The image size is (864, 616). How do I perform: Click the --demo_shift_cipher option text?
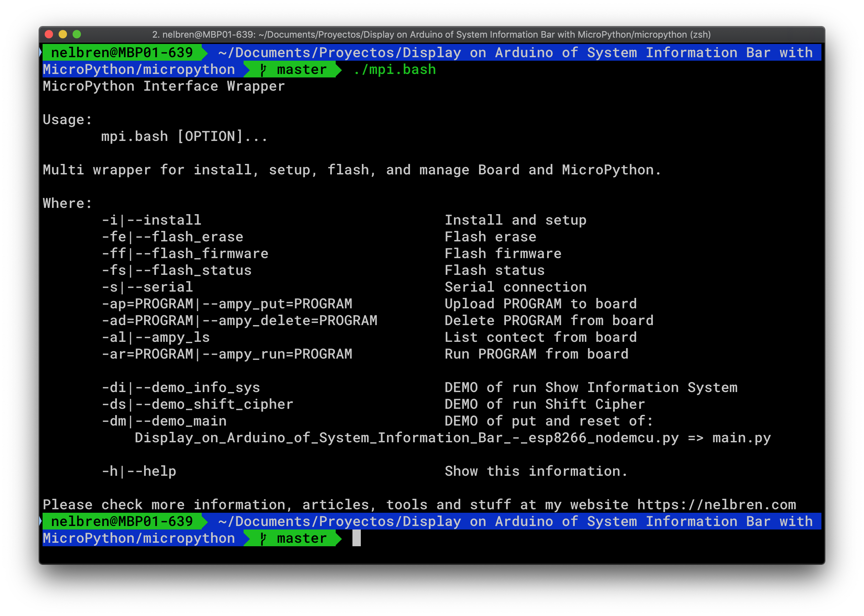pyautogui.click(x=214, y=404)
